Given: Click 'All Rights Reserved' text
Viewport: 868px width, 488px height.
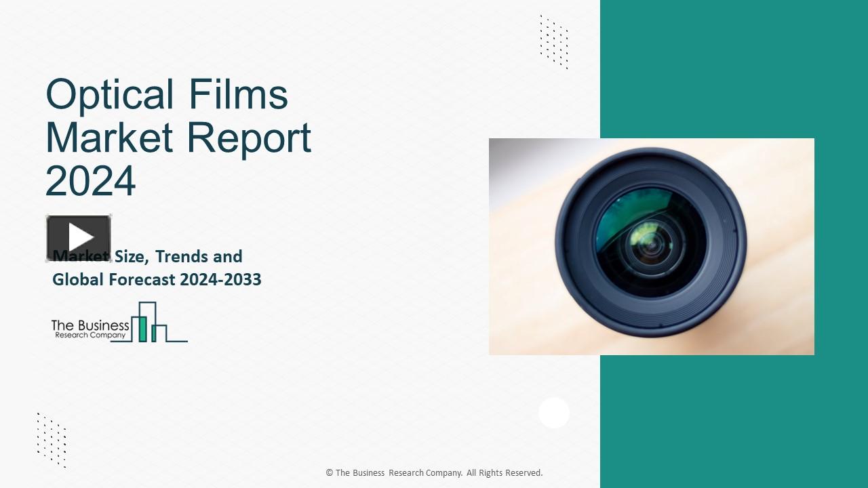Looking at the screenshot, I should coord(505,472).
